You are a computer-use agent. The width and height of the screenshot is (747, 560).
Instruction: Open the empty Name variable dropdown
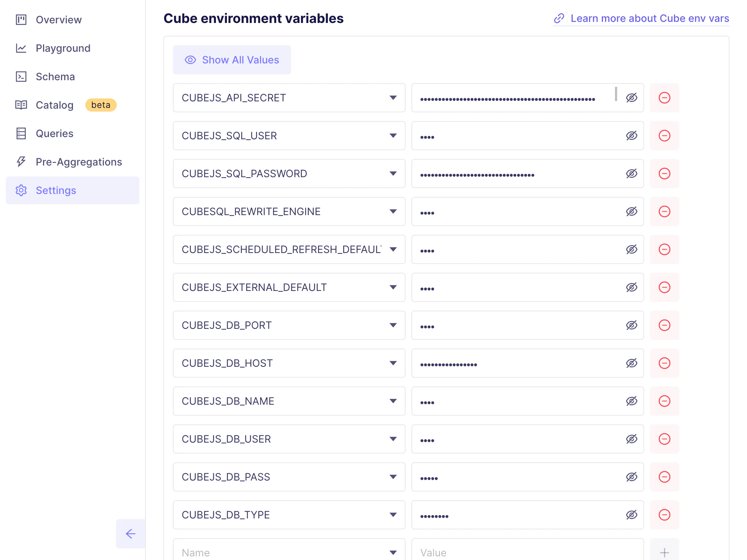[x=393, y=552]
